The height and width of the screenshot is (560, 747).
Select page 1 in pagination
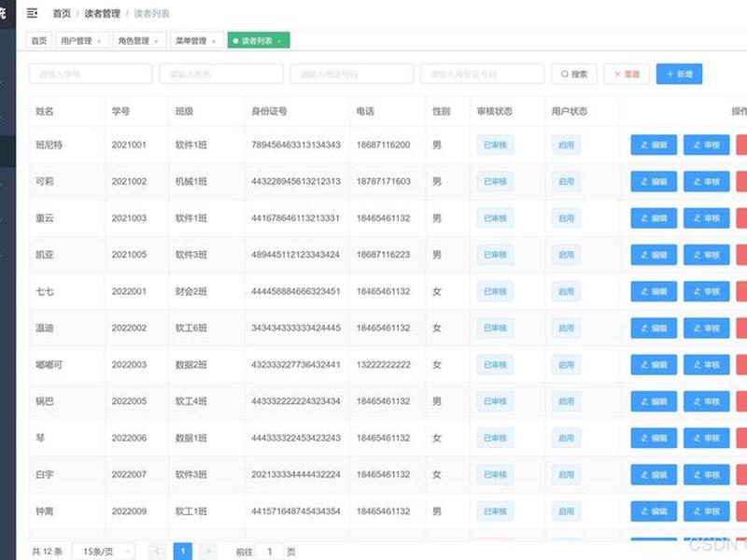tap(182, 552)
